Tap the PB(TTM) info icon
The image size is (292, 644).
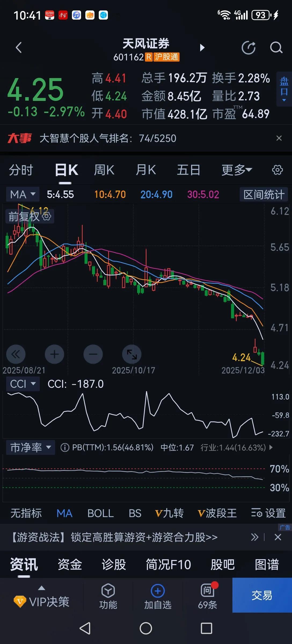point(65,447)
